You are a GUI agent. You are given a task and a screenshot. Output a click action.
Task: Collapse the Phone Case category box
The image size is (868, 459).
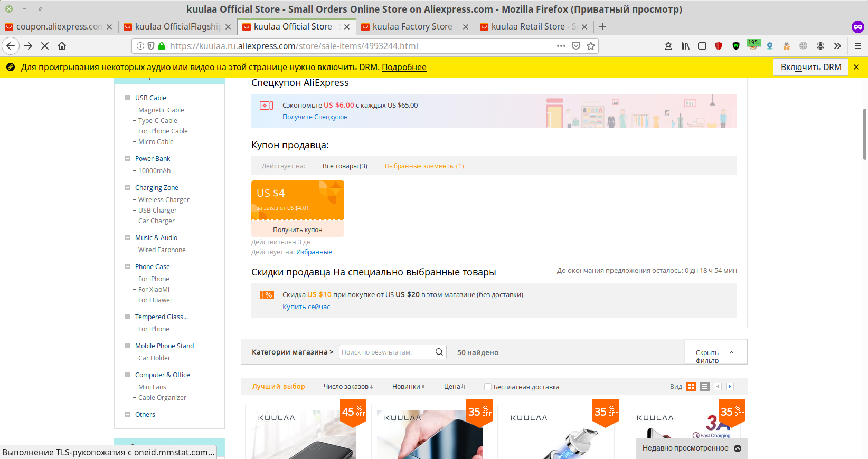pyautogui.click(x=127, y=266)
